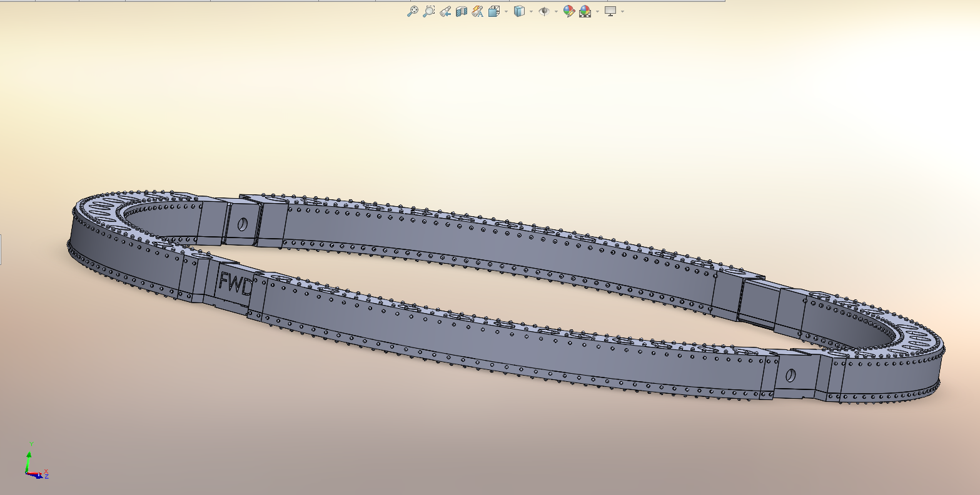Image resolution: width=980 pixels, height=495 pixels.
Task: Expand the Hide/Show Items dropdown arrow
Action: pos(556,11)
